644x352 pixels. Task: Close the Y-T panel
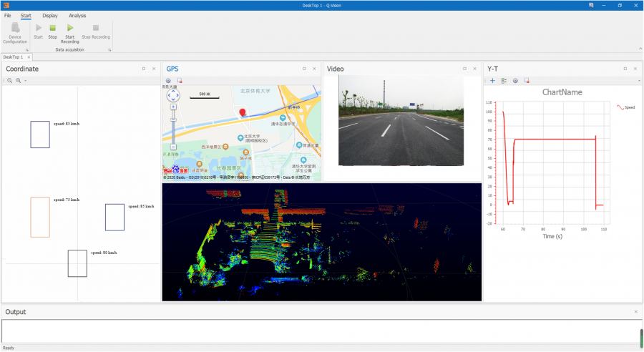pos(635,69)
